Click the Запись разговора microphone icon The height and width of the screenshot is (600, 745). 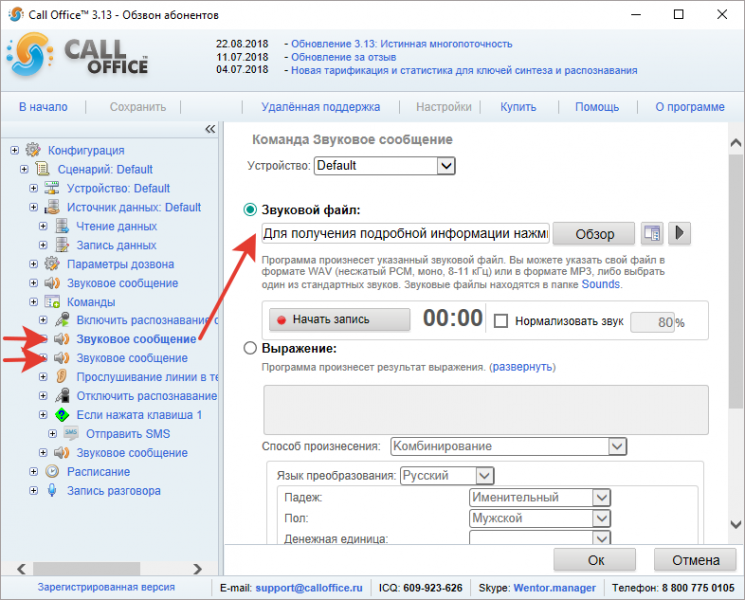pyautogui.click(x=52, y=490)
